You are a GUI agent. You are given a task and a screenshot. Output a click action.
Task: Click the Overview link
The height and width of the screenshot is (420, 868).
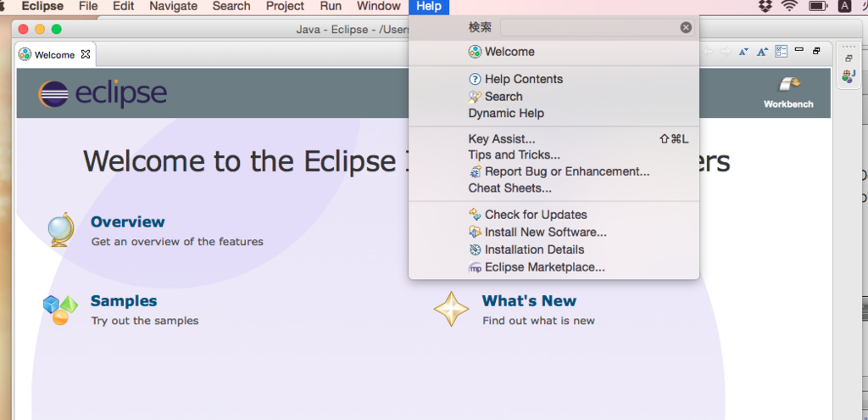pos(128,221)
